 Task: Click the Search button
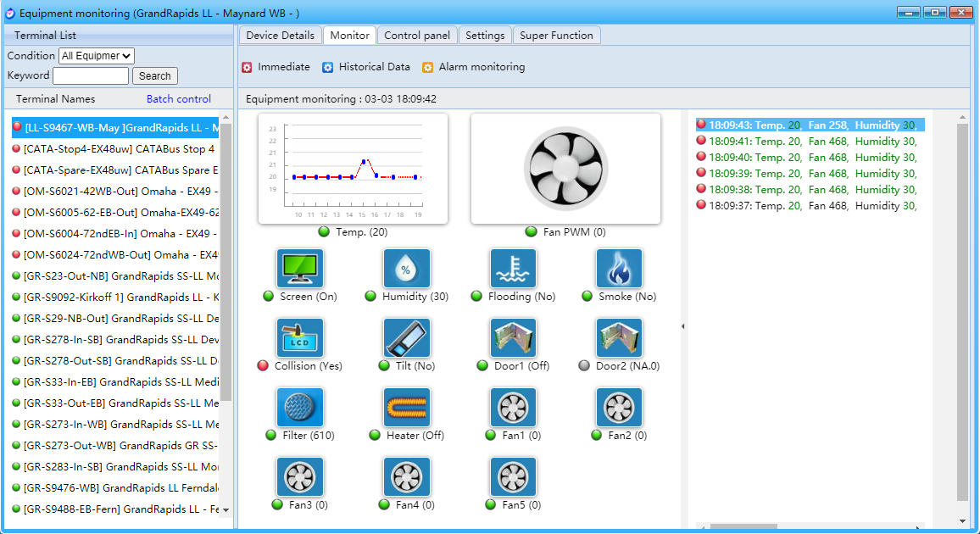[155, 75]
